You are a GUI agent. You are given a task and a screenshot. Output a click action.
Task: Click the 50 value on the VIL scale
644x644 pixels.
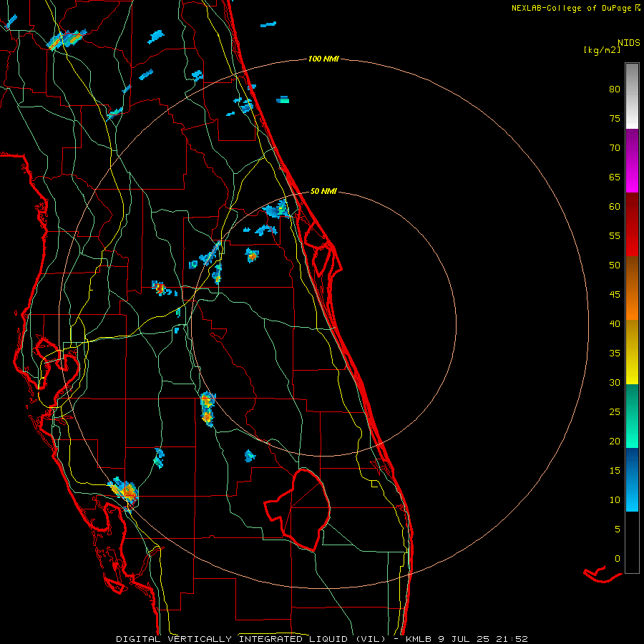[x=615, y=265]
